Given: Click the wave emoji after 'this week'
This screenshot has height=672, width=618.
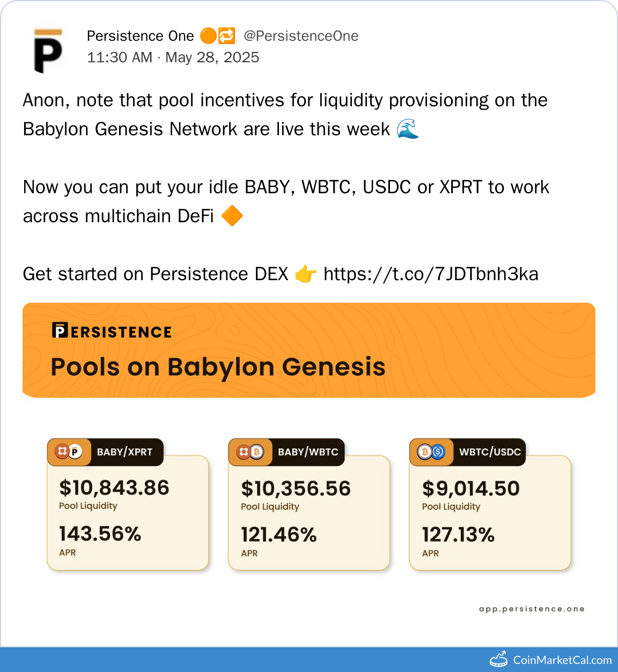Looking at the screenshot, I should pos(408,129).
